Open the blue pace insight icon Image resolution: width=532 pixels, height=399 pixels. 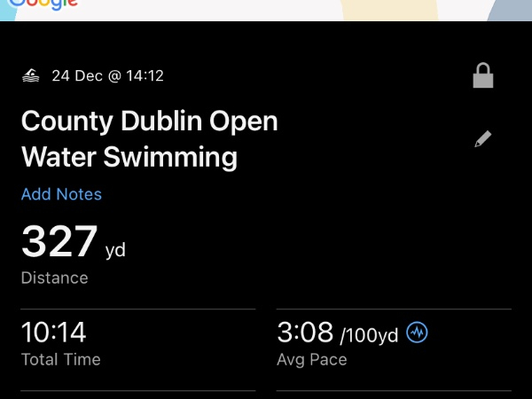(x=418, y=332)
